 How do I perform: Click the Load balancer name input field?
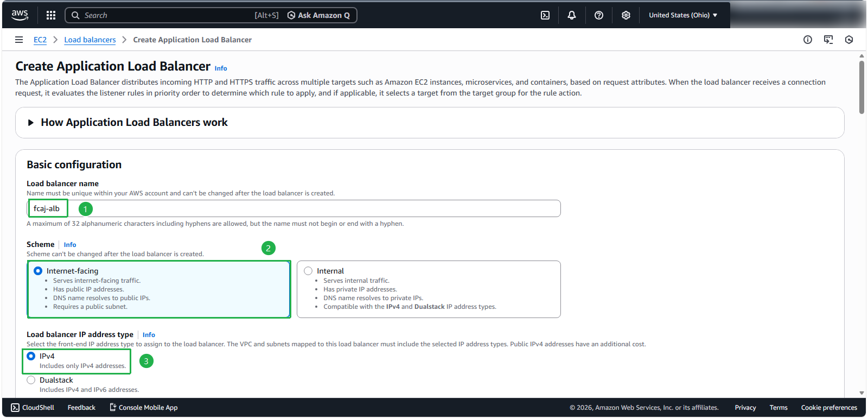click(x=293, y=208)
